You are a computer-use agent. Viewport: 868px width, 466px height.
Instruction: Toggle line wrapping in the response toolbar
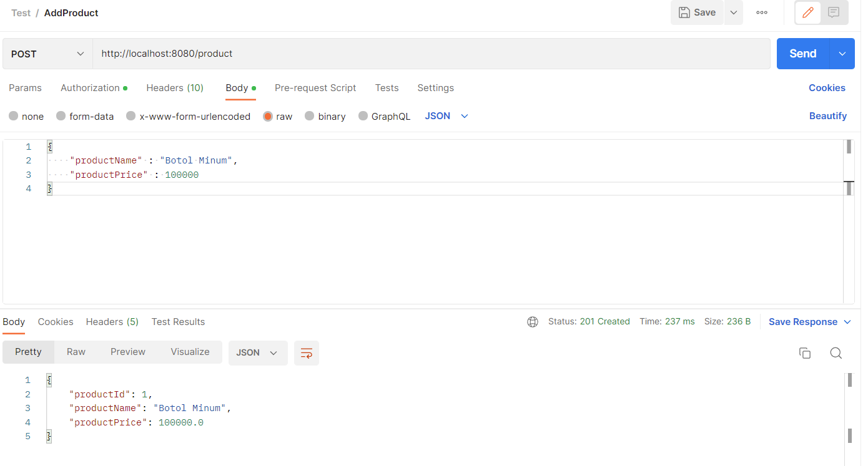point(306,352)
